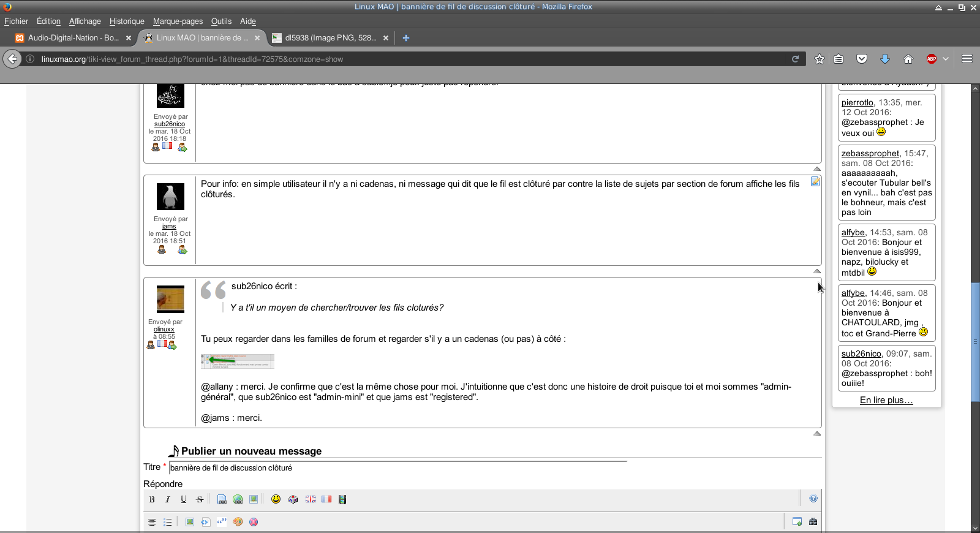The image size is (980, 533).
Task: Go back to the previous page
Action: (12, 59)
